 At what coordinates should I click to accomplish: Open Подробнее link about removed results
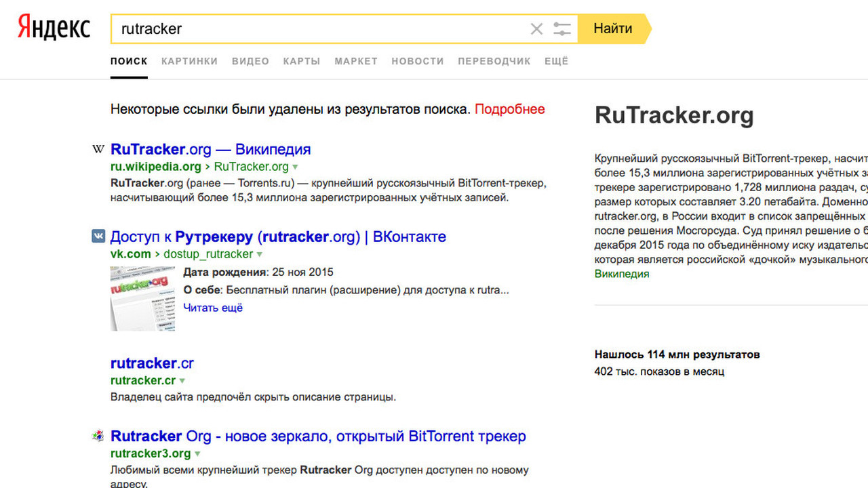click(510, 109)
